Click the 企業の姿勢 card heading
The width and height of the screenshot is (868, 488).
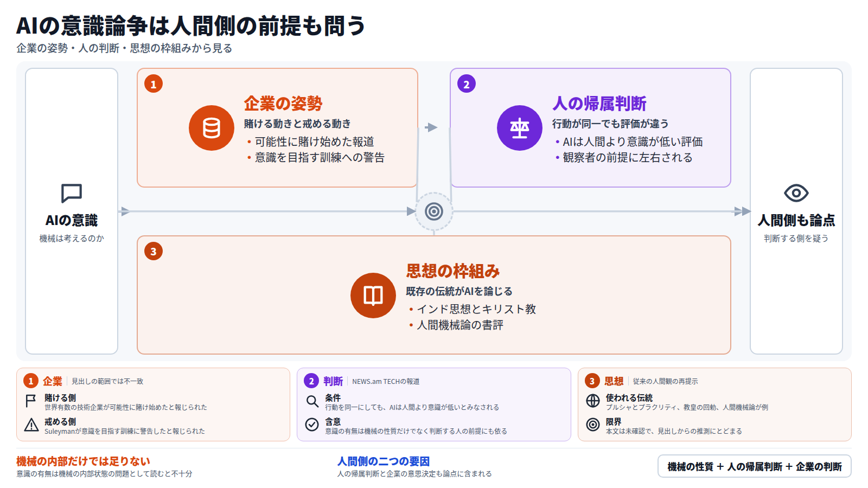click(x=283, y=103)
